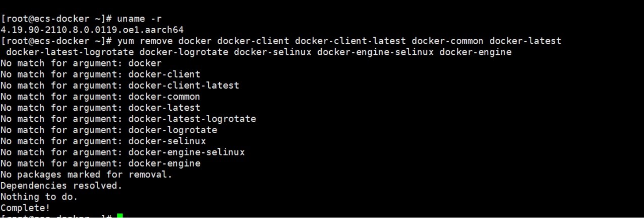Click the root prompt before uname command
The image size is (644, 218).
point(56,19)
